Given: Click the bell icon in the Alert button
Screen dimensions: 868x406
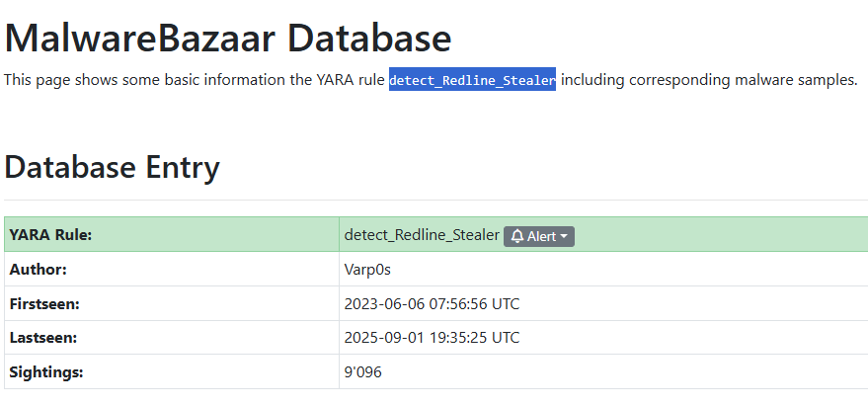Looking at the screenshot, I should point(517,236).
